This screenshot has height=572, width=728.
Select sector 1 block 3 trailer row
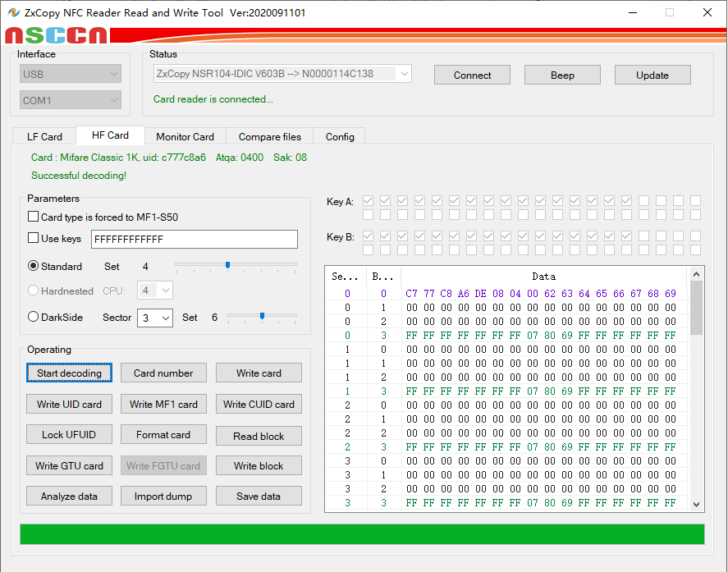click(x=506, y=391)
